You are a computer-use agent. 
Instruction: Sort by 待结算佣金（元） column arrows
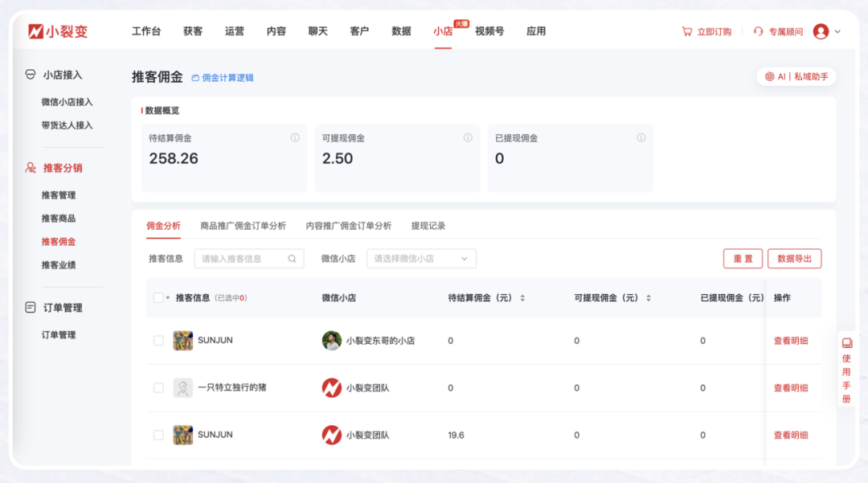[x=522, y=298]
